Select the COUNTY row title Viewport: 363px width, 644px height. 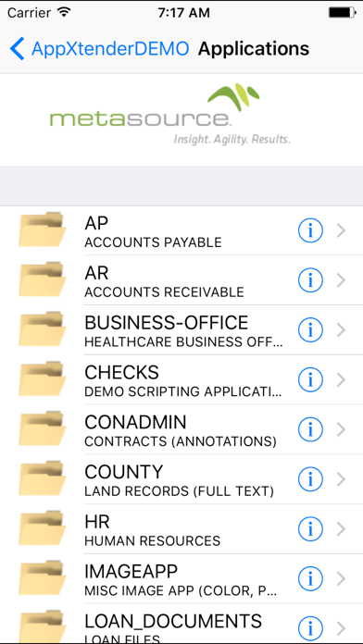(x=124, y=472)
